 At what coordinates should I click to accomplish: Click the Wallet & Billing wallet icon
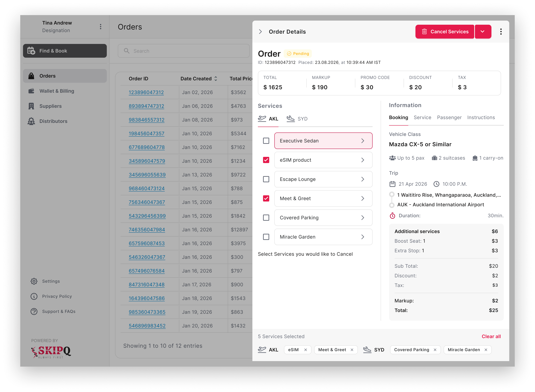click(x=31, y=91)
